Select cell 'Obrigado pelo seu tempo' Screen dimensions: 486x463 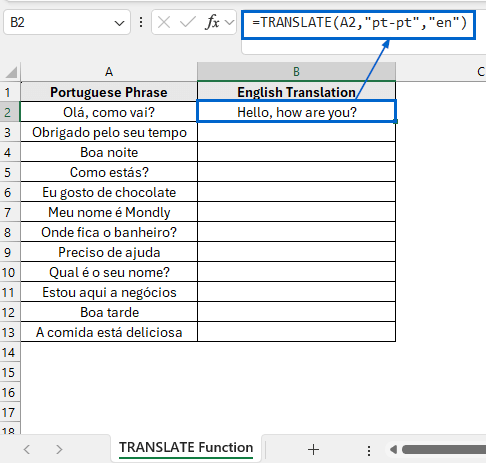(x=109, y=132)
